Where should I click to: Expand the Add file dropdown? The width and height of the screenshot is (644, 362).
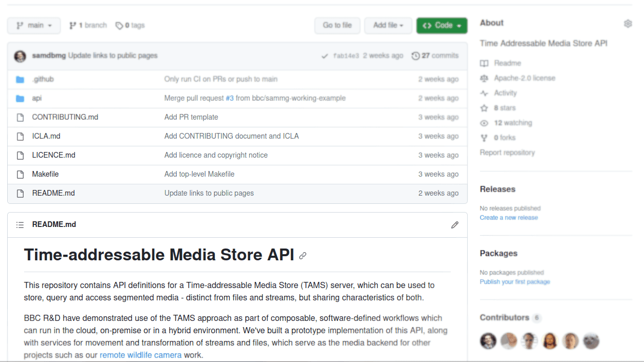point(388,25)
